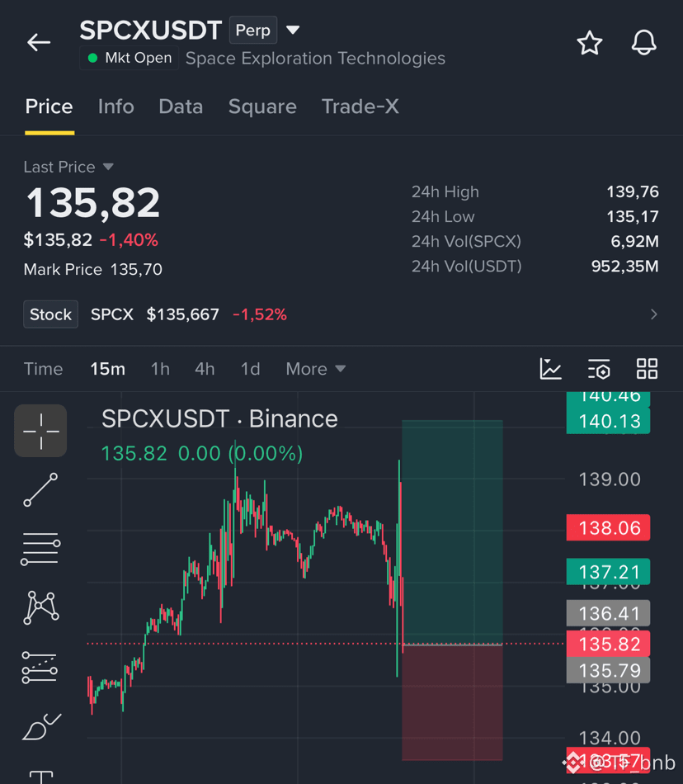Tap the SPCXUSDT · Binance chart title
The height and width of the screenshot is (784, 683).
(219, 418)
